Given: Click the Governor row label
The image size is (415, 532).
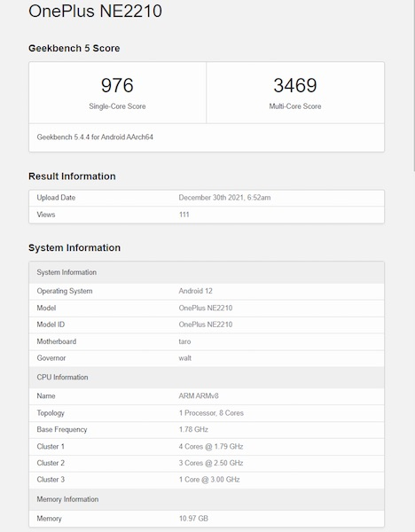Looking at the screenshot, I should point(51,358).
